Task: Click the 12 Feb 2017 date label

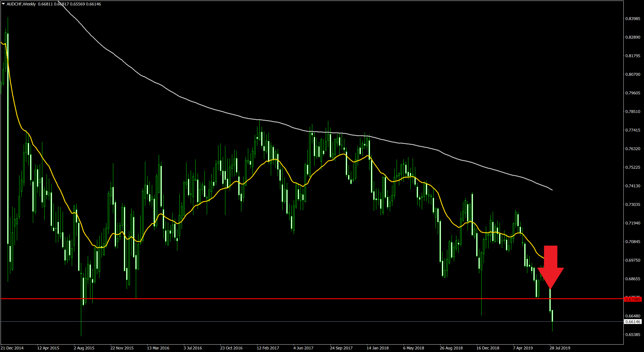Action: click(x=268, y=348)
